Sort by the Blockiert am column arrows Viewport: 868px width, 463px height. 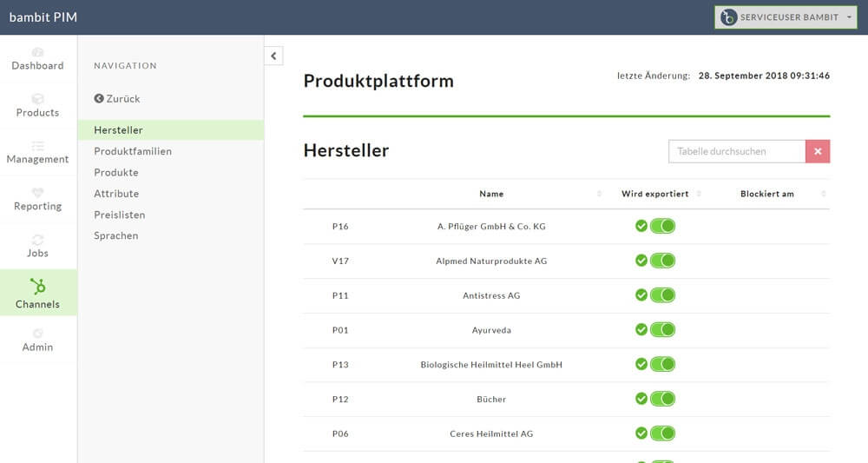click(x=823, y=194)
